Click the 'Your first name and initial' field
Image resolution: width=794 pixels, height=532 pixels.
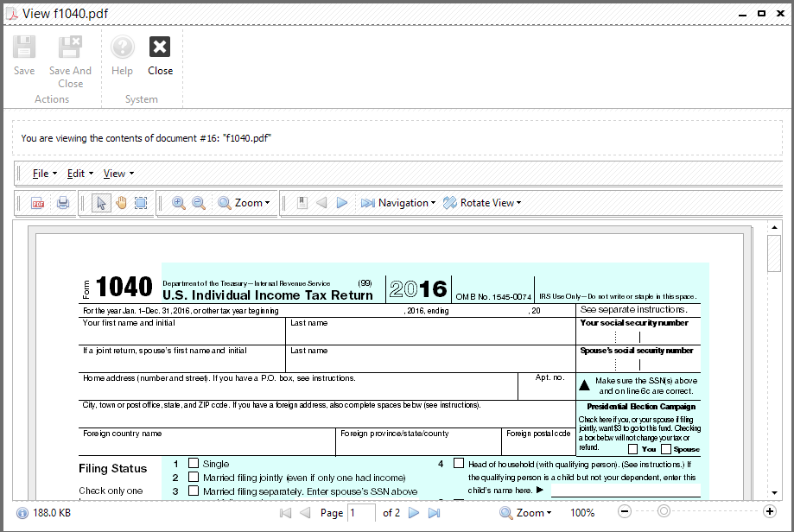(x=181, y=332)
